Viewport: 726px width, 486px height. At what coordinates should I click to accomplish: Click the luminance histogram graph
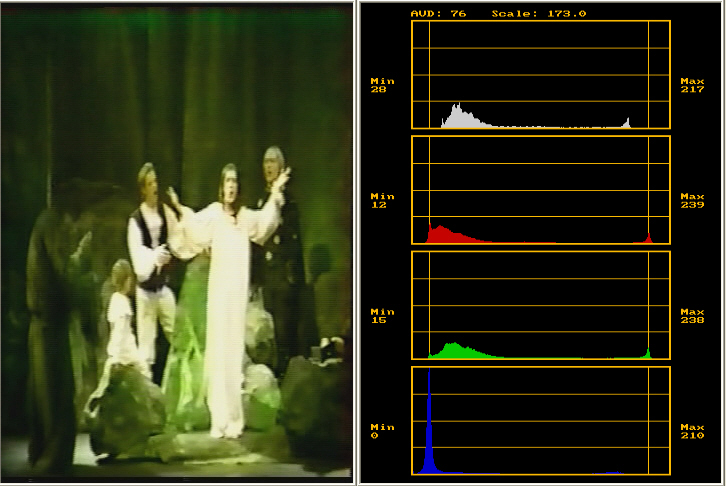click(541, 75)
